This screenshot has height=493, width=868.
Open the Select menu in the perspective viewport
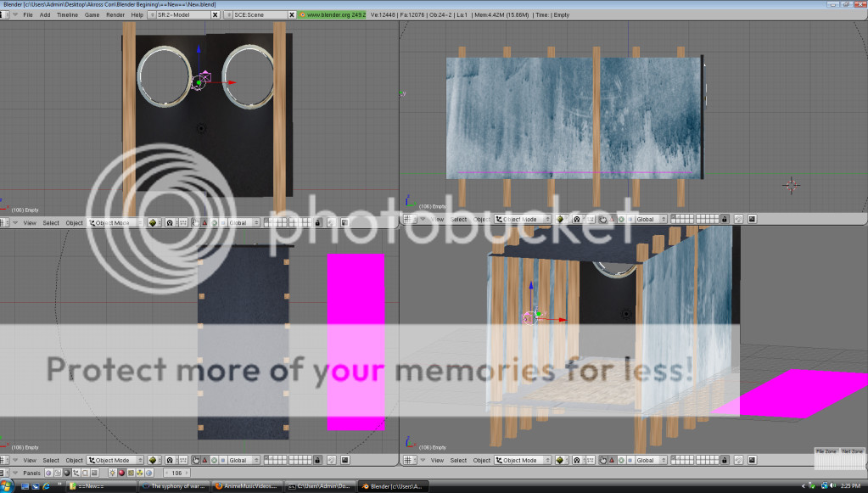458,460
